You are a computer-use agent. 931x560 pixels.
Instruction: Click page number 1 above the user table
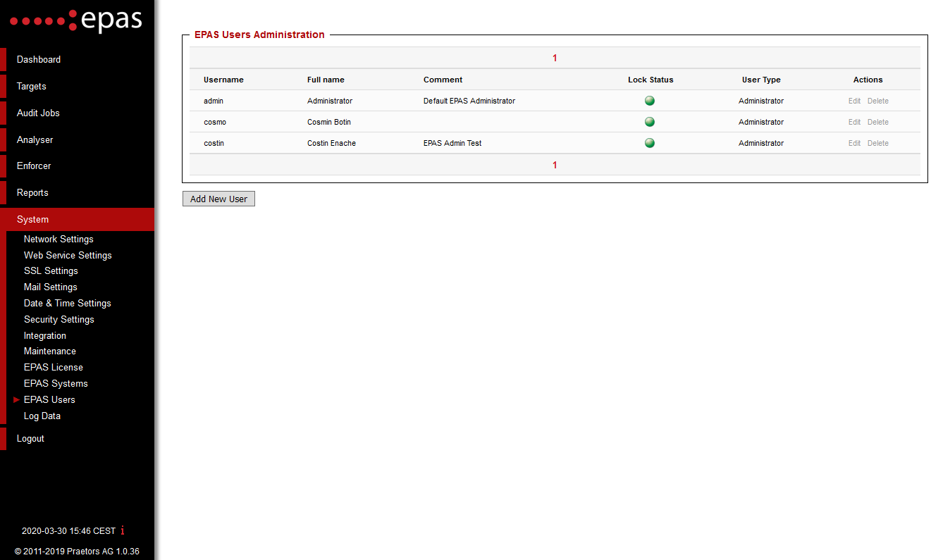coord(554,58)
